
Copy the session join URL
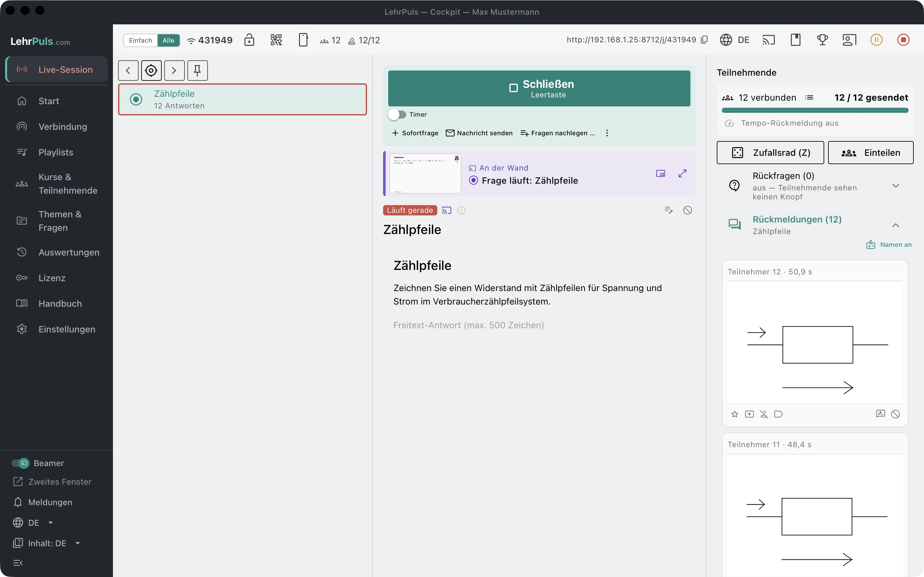[705, 40]
